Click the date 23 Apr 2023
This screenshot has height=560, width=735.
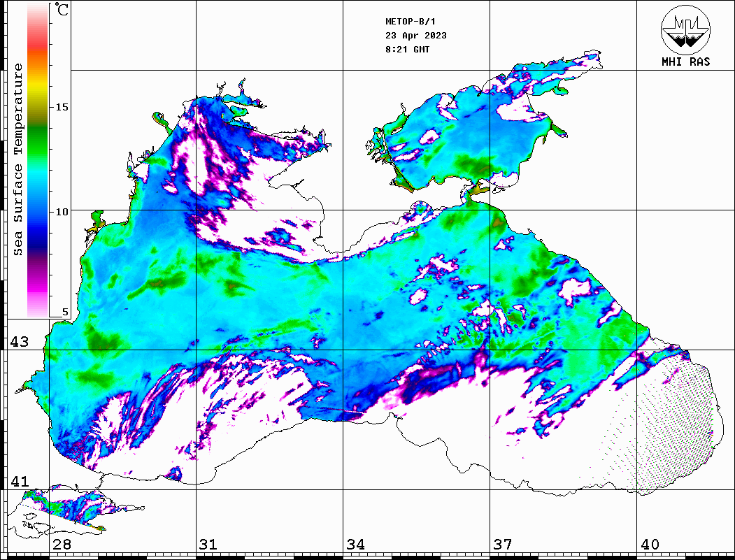pyautogui.click(x=416, y=36)
